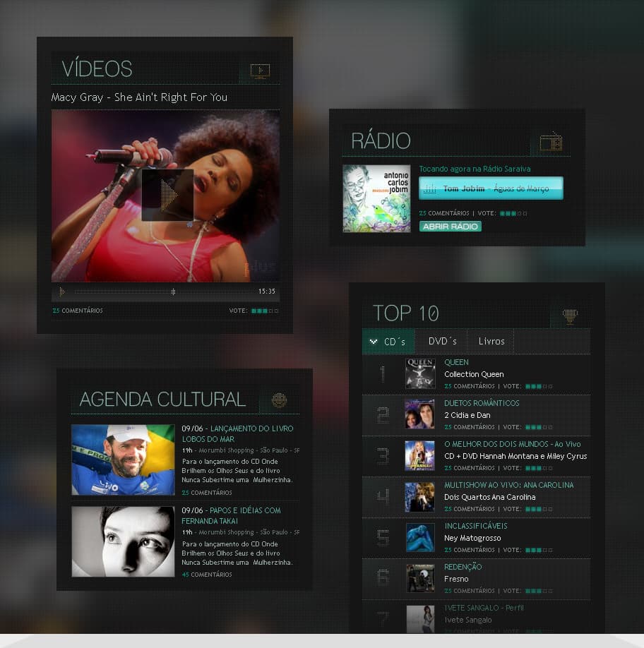Rate the Queen album using vote squares
The height and width of the screenshot is (648, 644).
pyautogui.click(x=539, y=386)
